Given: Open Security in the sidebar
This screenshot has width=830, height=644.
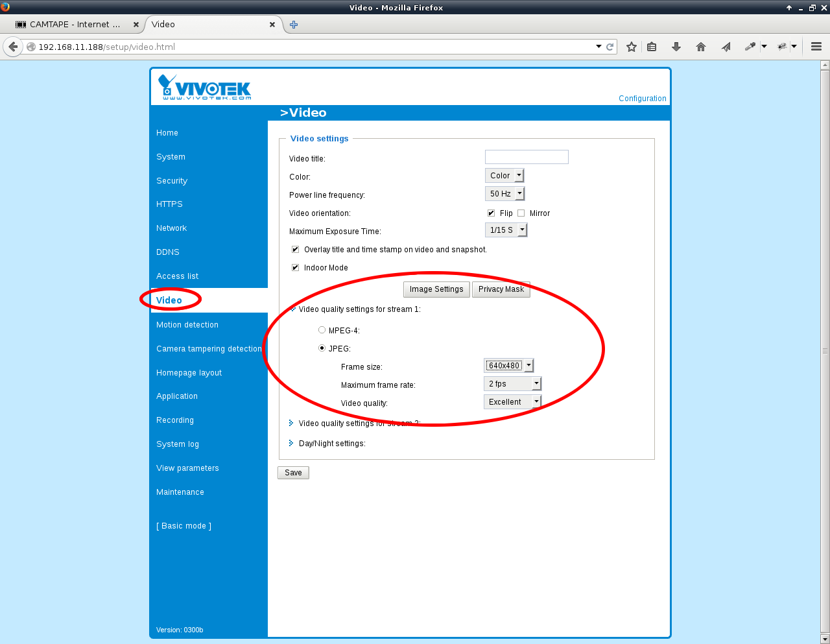Looking at the screenshot, I should (172, 181).
